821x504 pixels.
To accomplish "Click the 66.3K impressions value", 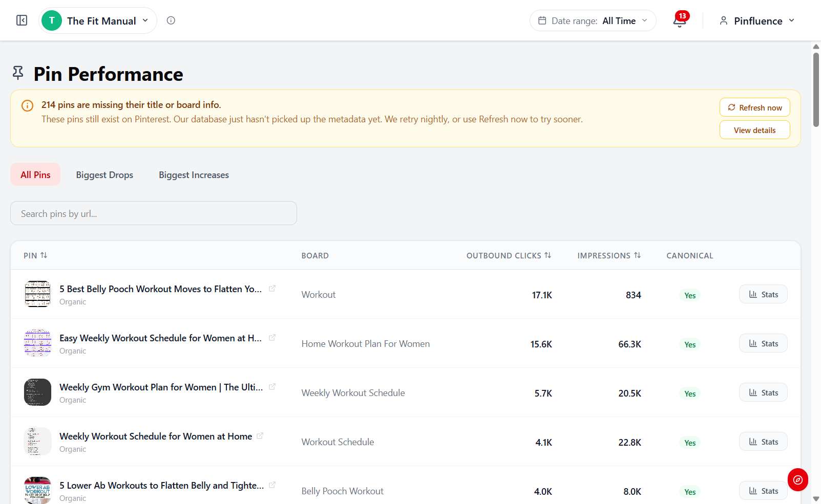I will coord(629,344).
